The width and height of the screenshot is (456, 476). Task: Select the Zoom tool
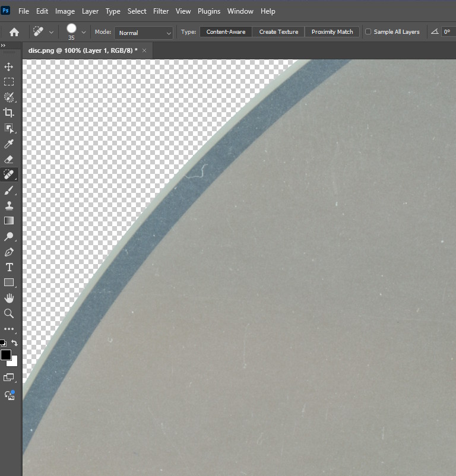click(x=9, y=313)
